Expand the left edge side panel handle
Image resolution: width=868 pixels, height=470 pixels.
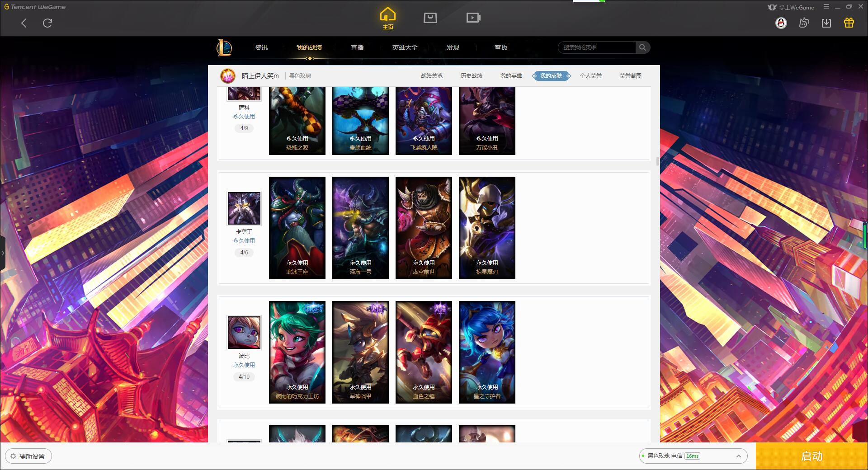tap(3, 253)
